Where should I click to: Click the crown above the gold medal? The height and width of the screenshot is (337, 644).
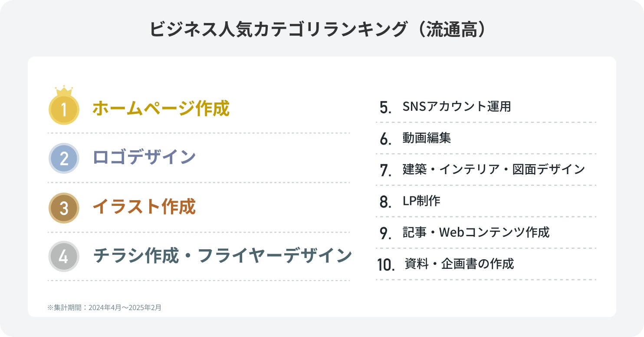pos(64,91)
